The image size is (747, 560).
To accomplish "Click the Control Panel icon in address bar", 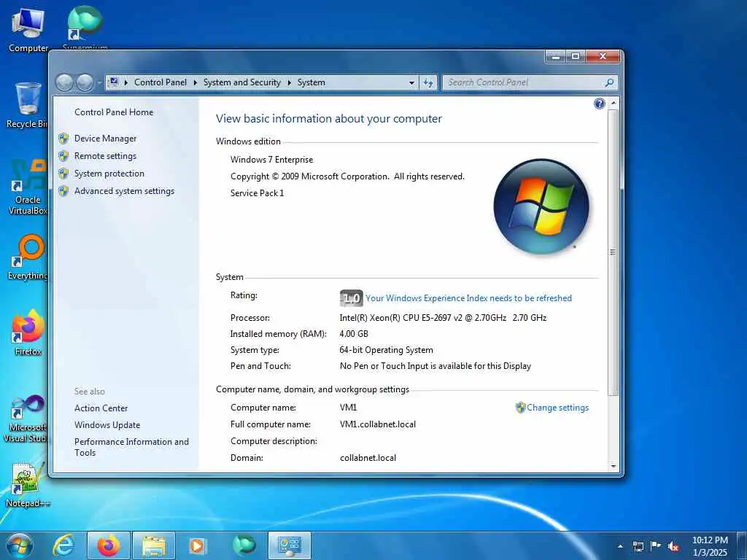I will point(114,82).
